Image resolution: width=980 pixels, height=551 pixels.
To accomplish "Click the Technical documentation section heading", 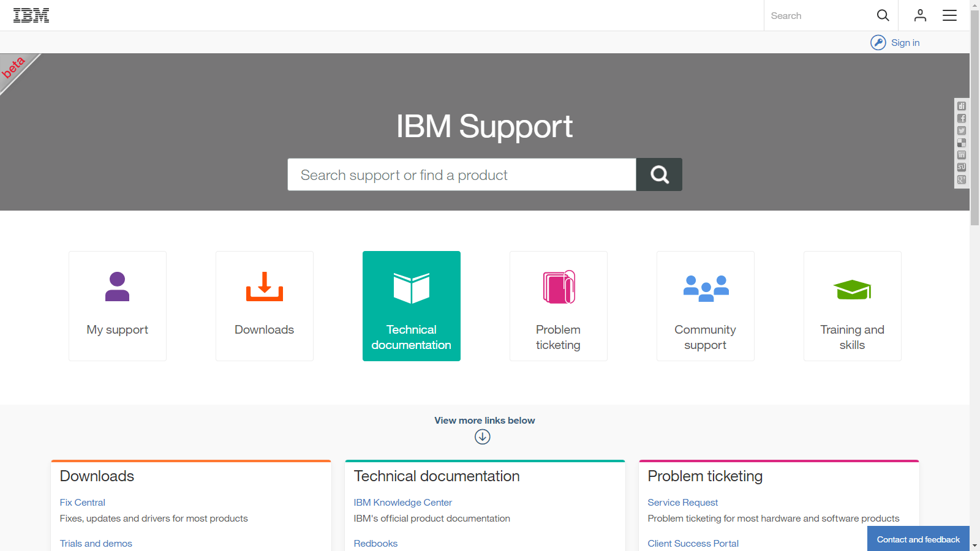I will tap(437, 476).
